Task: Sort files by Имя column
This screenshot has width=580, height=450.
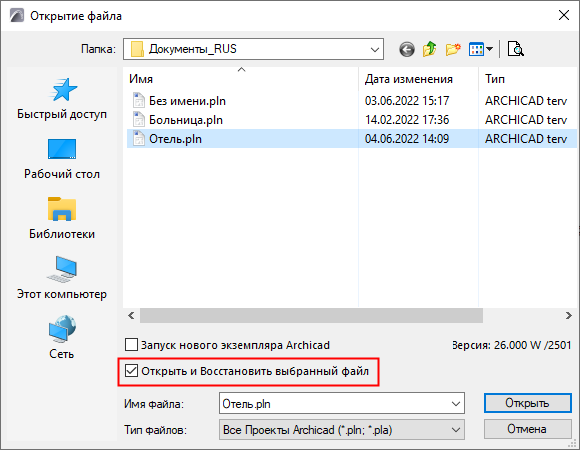Action: point(141,79)
